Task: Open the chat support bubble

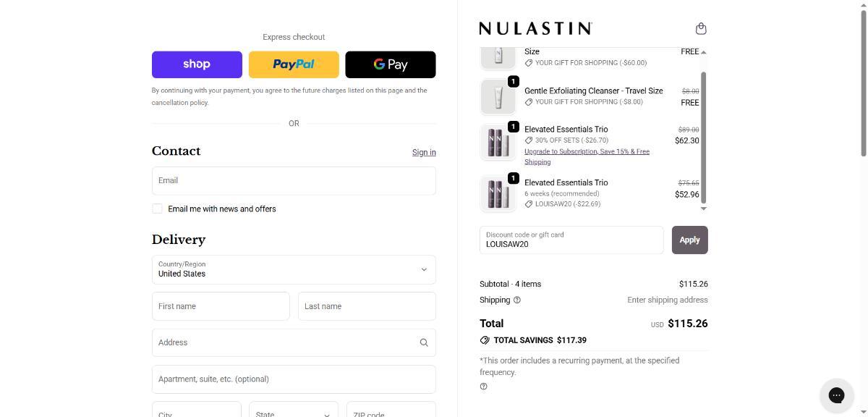Action: click(836, 395)
